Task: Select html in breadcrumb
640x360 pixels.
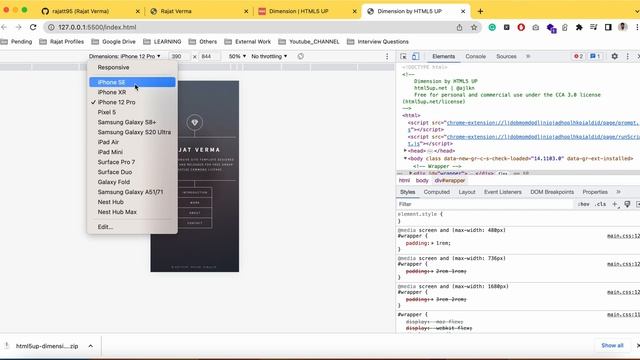Action: coord(404,180)
